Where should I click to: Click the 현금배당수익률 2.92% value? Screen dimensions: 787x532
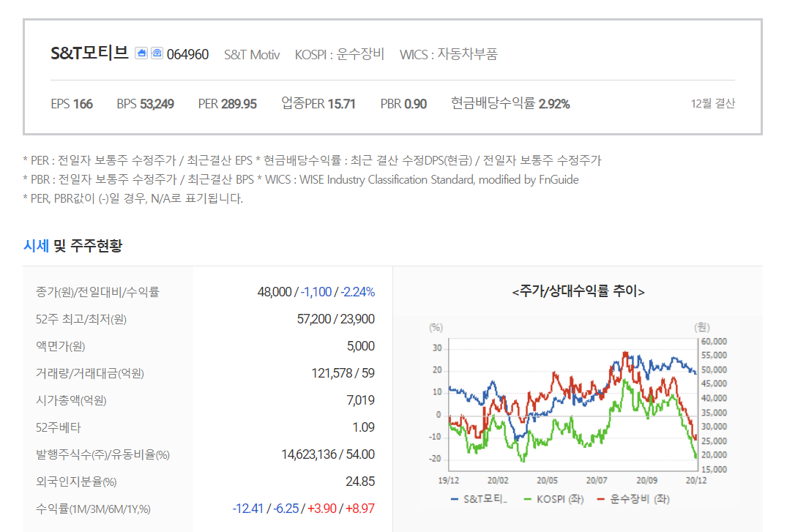click(510, 103)
